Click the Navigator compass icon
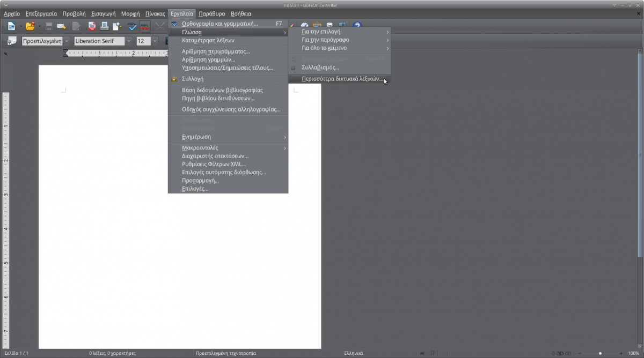 pyautogui.click(x=305, y=26)
